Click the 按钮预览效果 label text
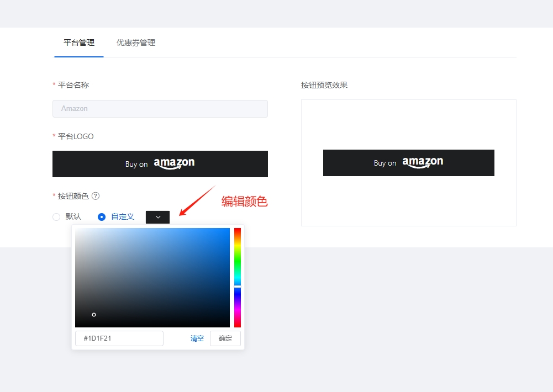553x392 pixels. click(324, 85)
